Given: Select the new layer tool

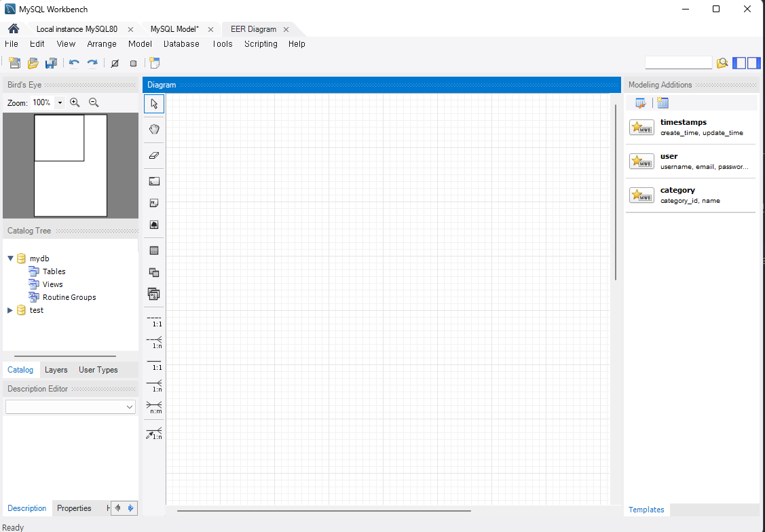Looking at the screenshot, I should 154,181.
